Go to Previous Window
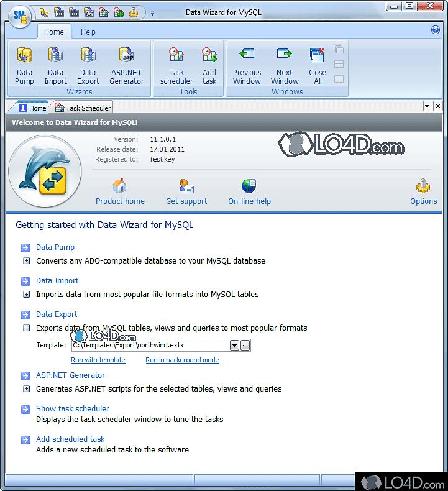Screen dimensions: 448x491 tap(247, 66)
